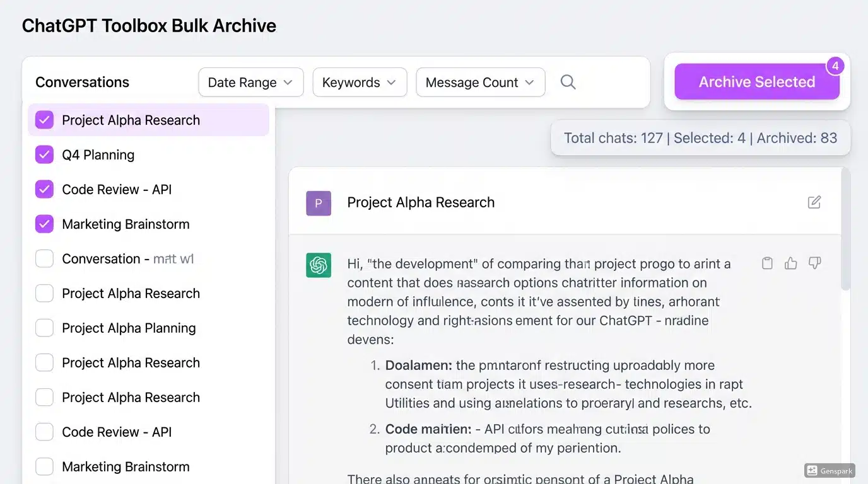Uncheck the Marketing Brainstorm conversation
The height and width of the screenshot is (484, 868).
pyautogui.click(x=44, y=224)
